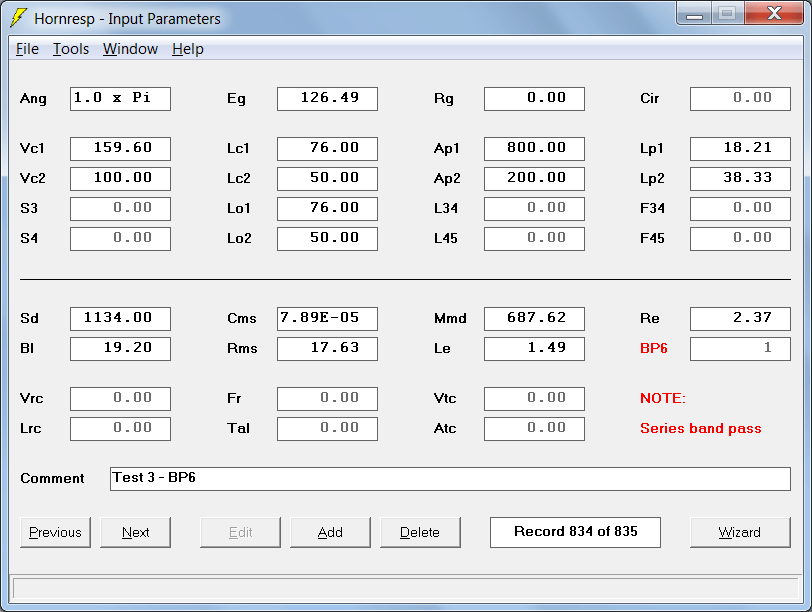Select the S4 input field

[120, 239]
